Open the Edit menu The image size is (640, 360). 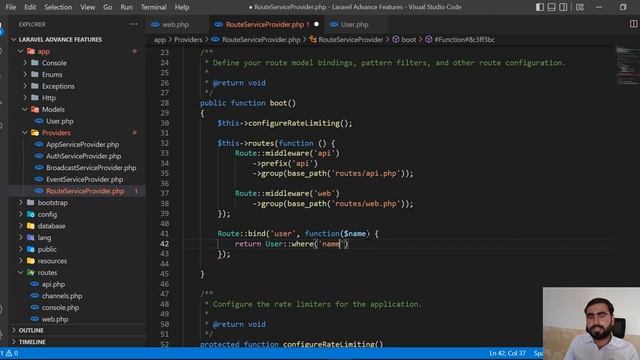click(x=30, y=7)
